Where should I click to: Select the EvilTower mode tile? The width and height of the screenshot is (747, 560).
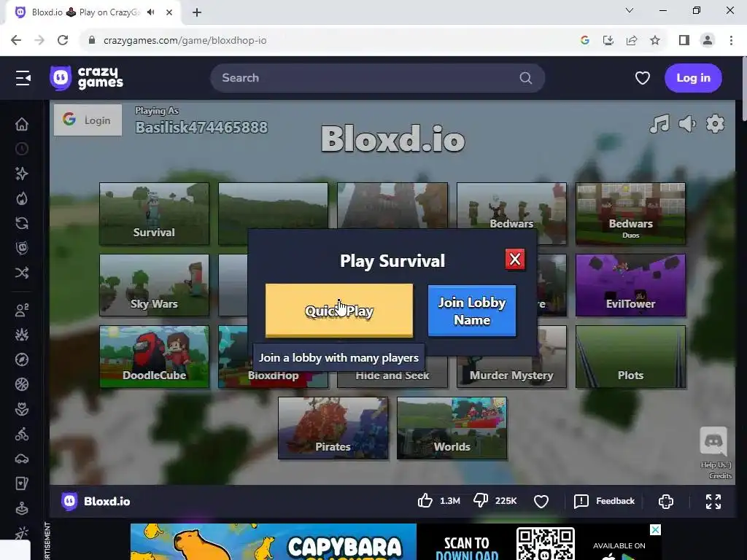click(x=630, y=285)
